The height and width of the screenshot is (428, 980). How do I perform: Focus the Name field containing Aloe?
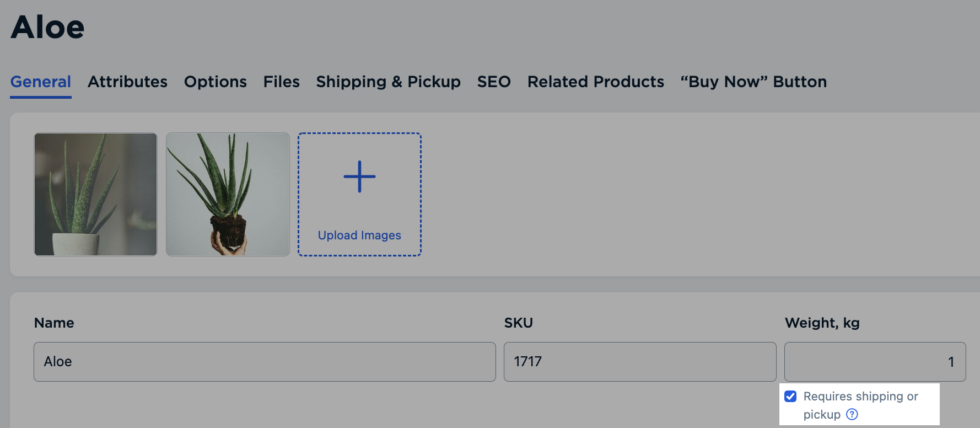[265, 362]
